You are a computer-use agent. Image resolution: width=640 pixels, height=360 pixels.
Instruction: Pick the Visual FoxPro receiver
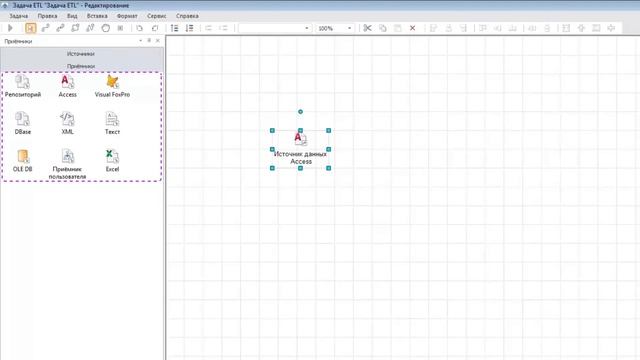coord(112,86)
